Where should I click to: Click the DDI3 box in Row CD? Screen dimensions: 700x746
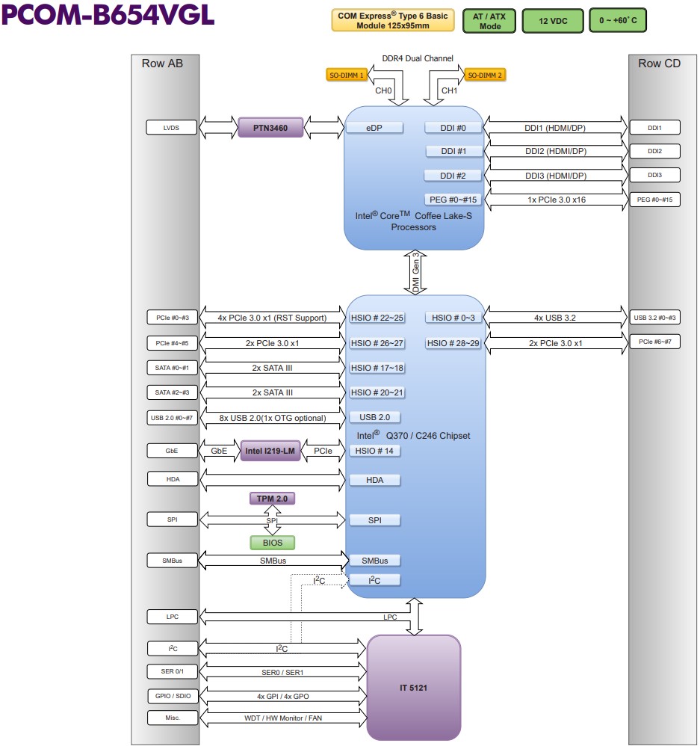click(x=654, y=175)
